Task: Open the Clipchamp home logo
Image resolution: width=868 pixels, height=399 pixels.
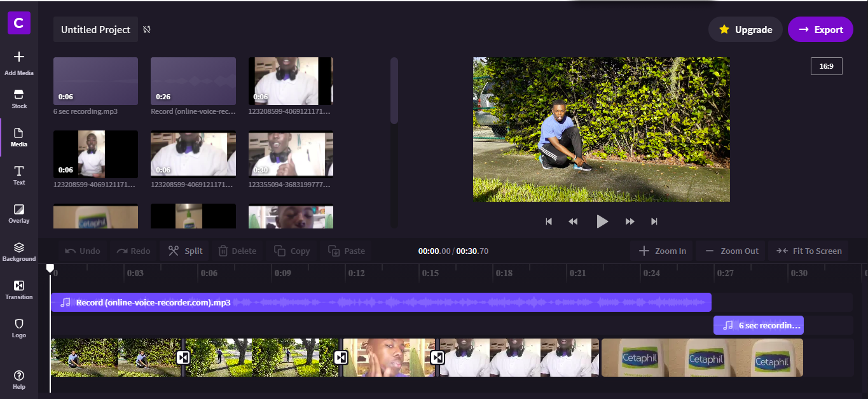Action: (18, 24)
